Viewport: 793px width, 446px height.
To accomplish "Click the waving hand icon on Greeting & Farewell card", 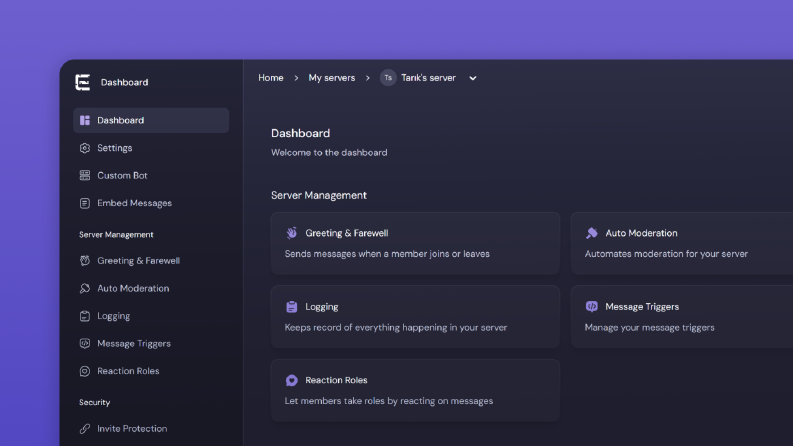I will coord(292,233).
